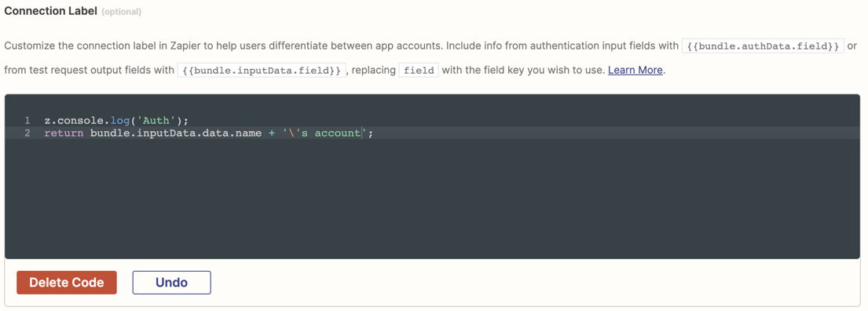Click the Delete Code button
Screen dimensions: 868x311
pyautogui.click(x=67, y=282)
